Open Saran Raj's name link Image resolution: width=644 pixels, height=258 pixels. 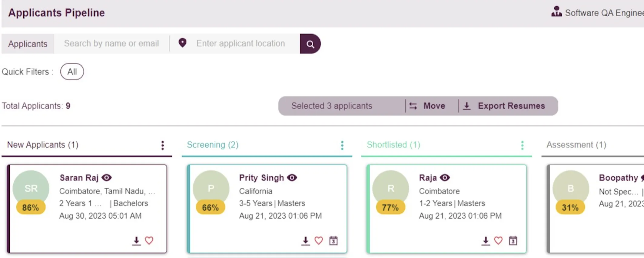click(x=79, y=177)
